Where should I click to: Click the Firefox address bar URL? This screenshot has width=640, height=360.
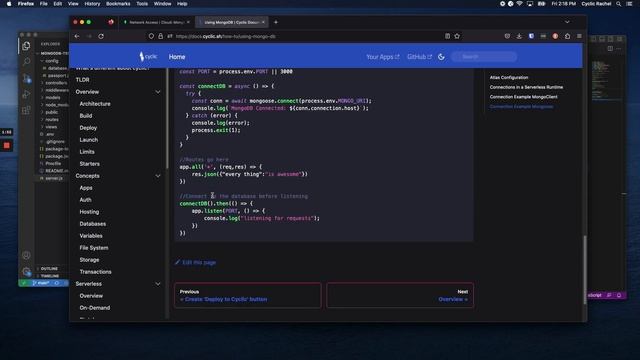226,36
